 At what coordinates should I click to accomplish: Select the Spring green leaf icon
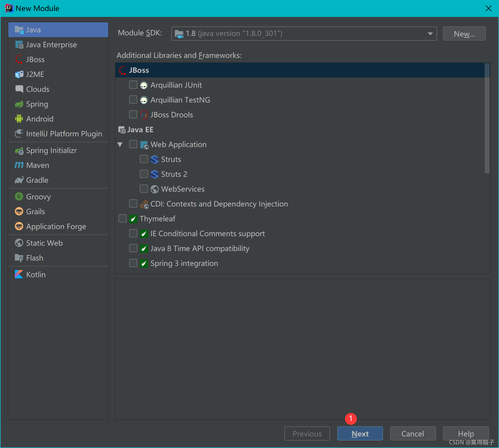pyautogui.click(x=19, y=104)
